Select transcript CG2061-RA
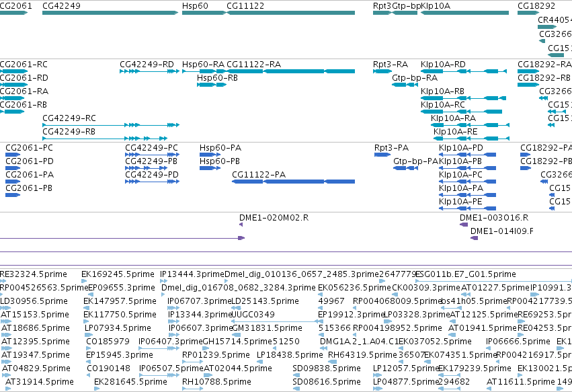The height and width of the screenshot is (392, 572). point(12,98)
